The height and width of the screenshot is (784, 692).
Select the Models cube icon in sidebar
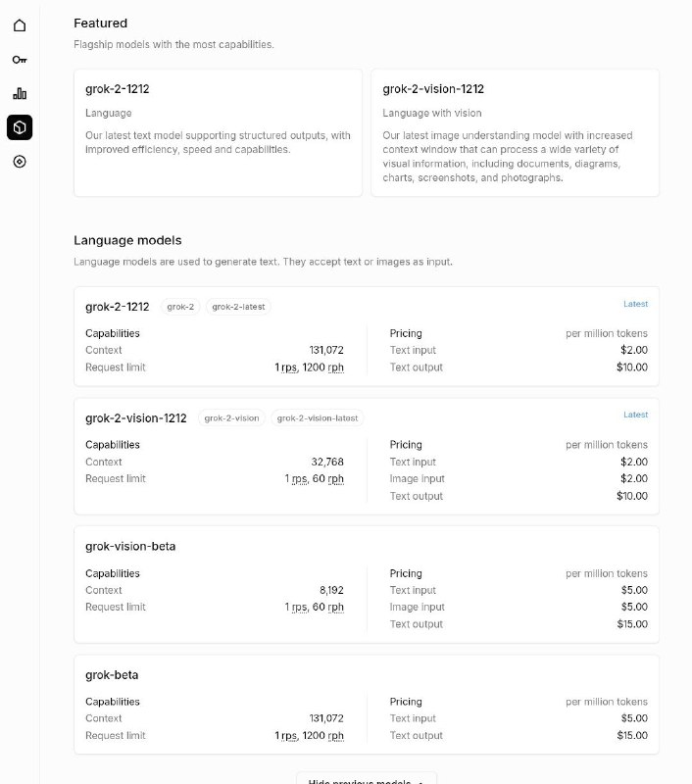pos(20,127)
